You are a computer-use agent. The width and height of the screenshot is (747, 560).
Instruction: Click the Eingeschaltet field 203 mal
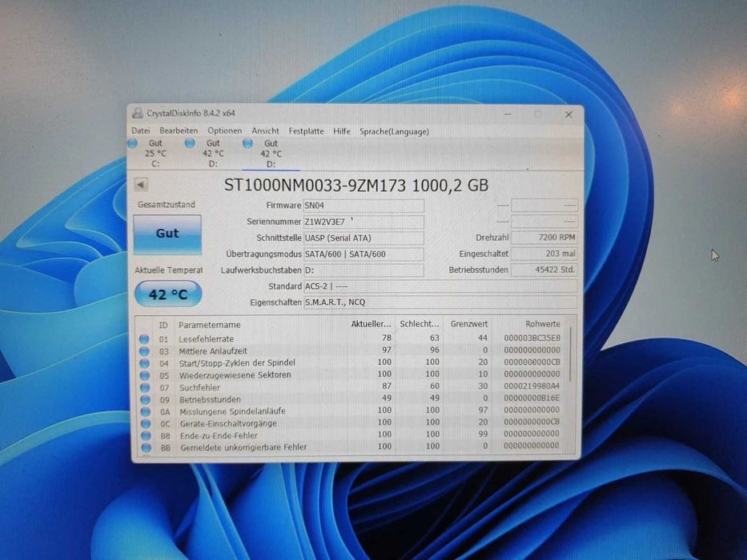click(x=544, y=254)
